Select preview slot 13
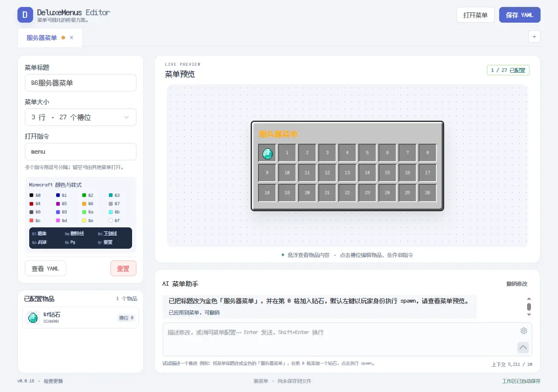The image size is (558, 392). click(347, 173)
